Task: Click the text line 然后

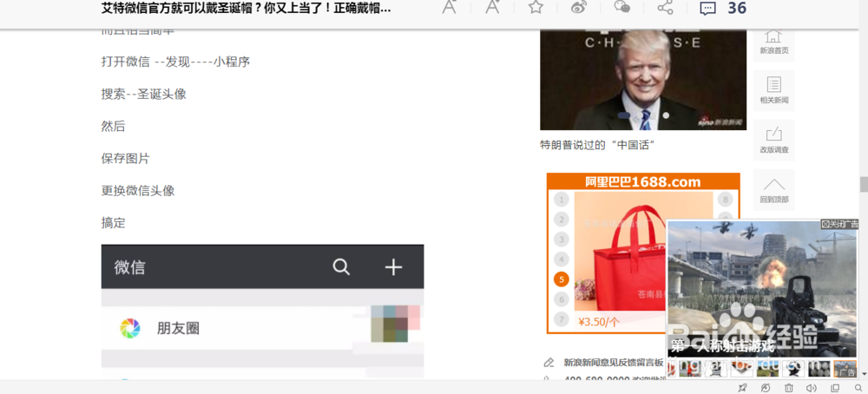Action: pyautogui.click(x=113, y=126)
